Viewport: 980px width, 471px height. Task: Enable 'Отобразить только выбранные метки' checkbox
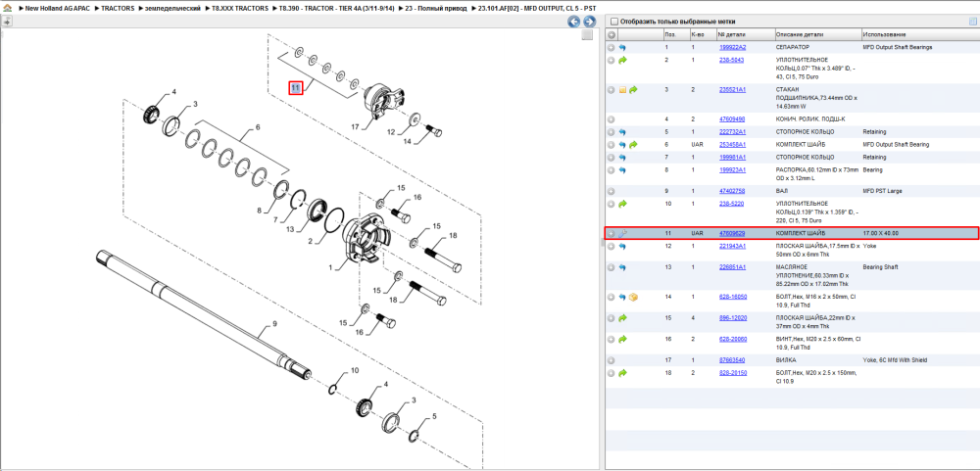click(613, 22)
